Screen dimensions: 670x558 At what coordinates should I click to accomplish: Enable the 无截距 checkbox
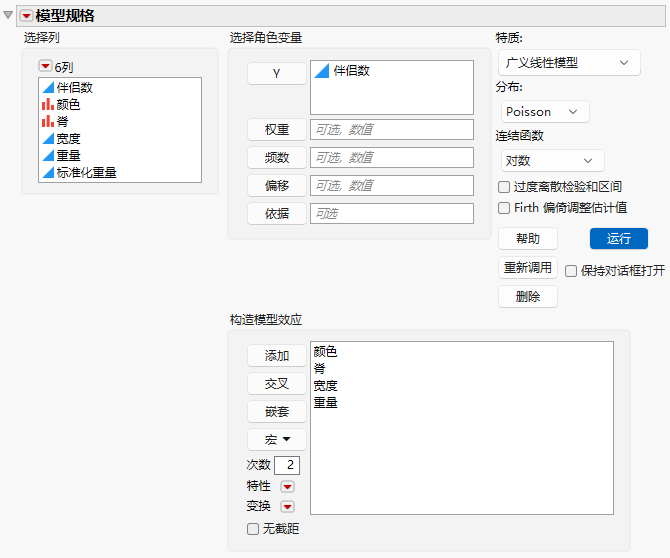click(253, 529)
